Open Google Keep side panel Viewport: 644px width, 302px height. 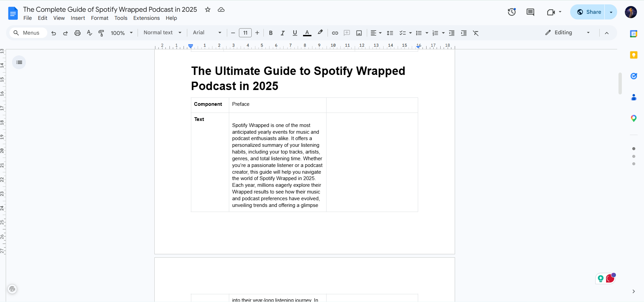pyautogui.click(x=634, y=55)
